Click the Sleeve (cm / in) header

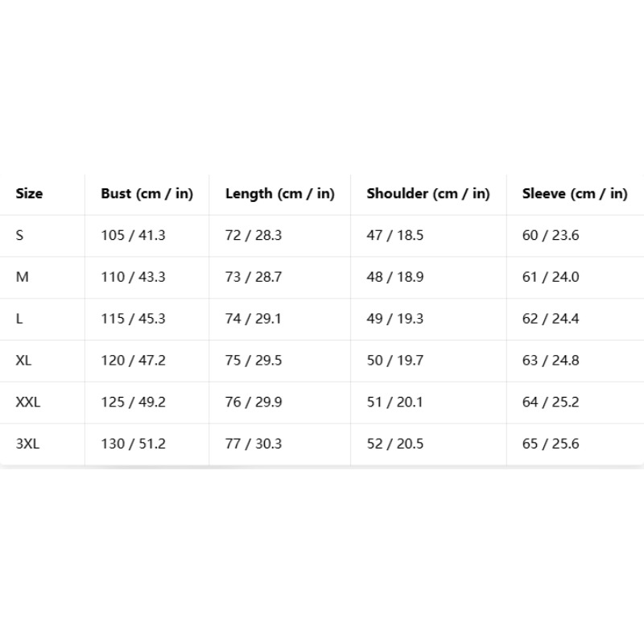tap(575, 194)
